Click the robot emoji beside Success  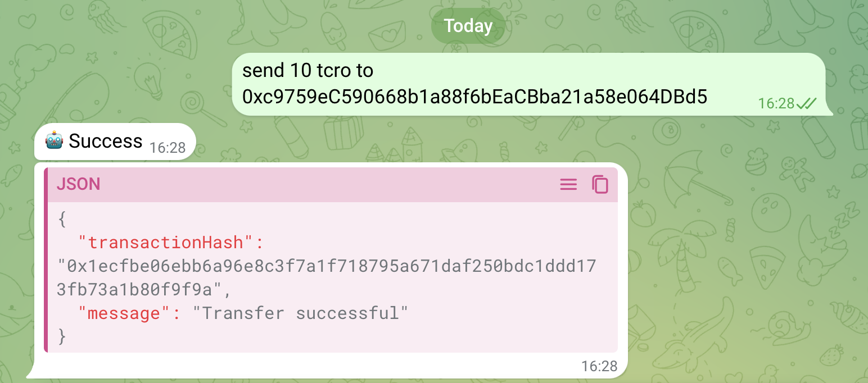55,140
